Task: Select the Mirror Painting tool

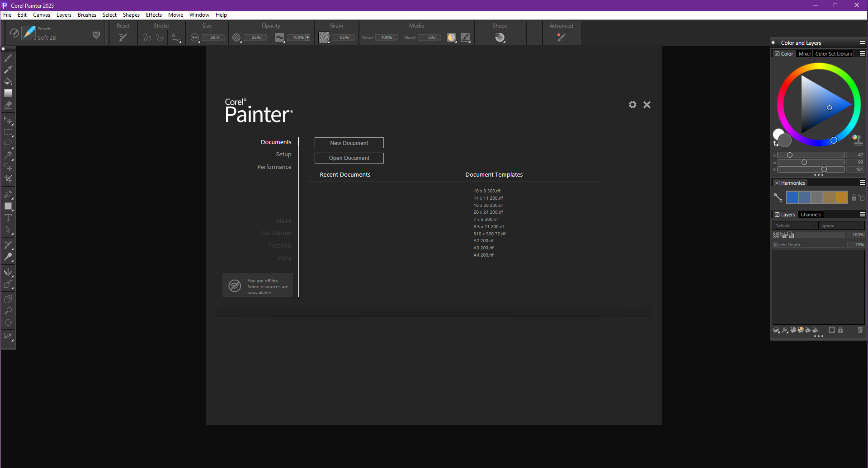Action: click(x=8, y=272)
